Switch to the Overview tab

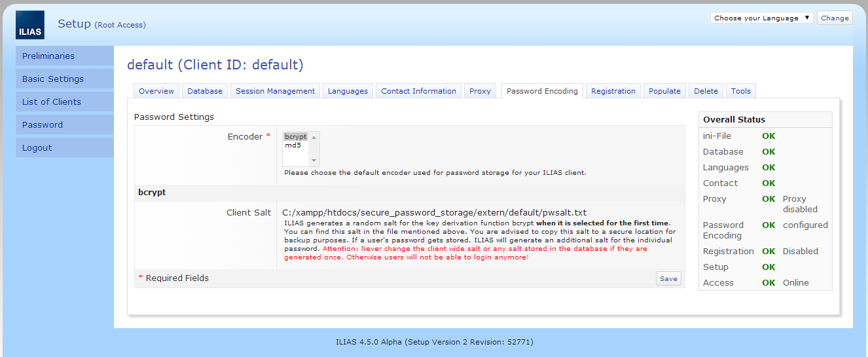pyautogui.click(x=156, y=91)
